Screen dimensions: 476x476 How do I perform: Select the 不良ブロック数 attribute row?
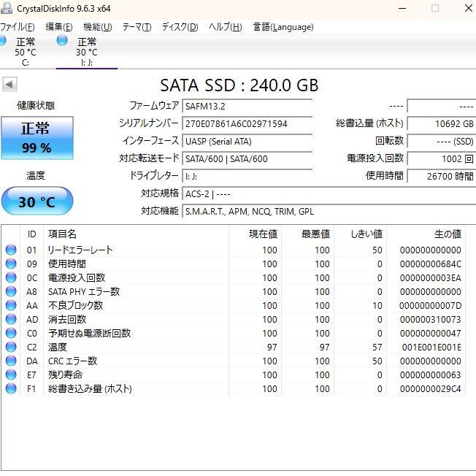pyautogui.click(x=234, y=305)
